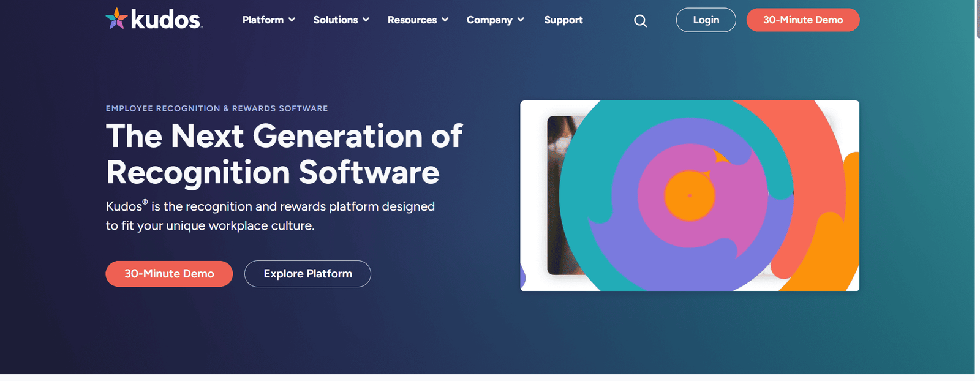
Task: Click the search magnifier icon
Action: pyautogui.click(x=640, y=21)
